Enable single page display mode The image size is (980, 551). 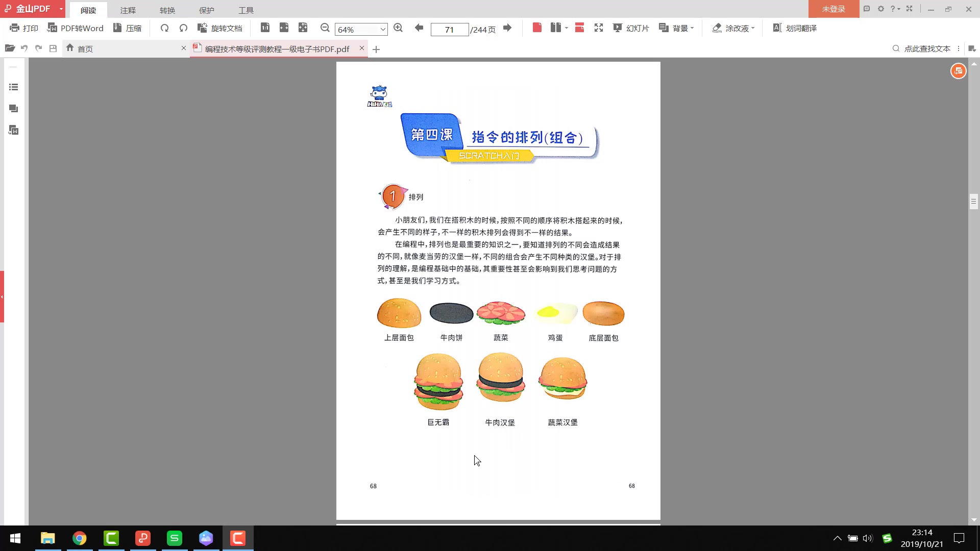537,28
